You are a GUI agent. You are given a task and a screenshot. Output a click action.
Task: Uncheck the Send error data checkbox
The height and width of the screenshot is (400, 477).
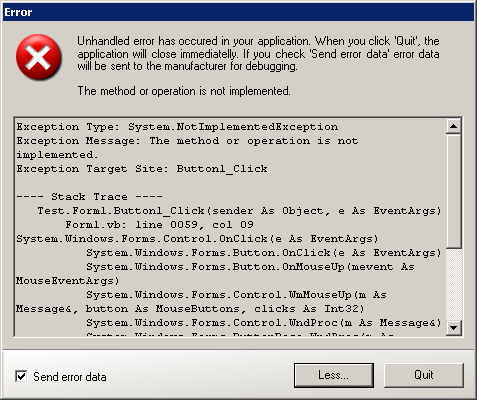(21, 377)
